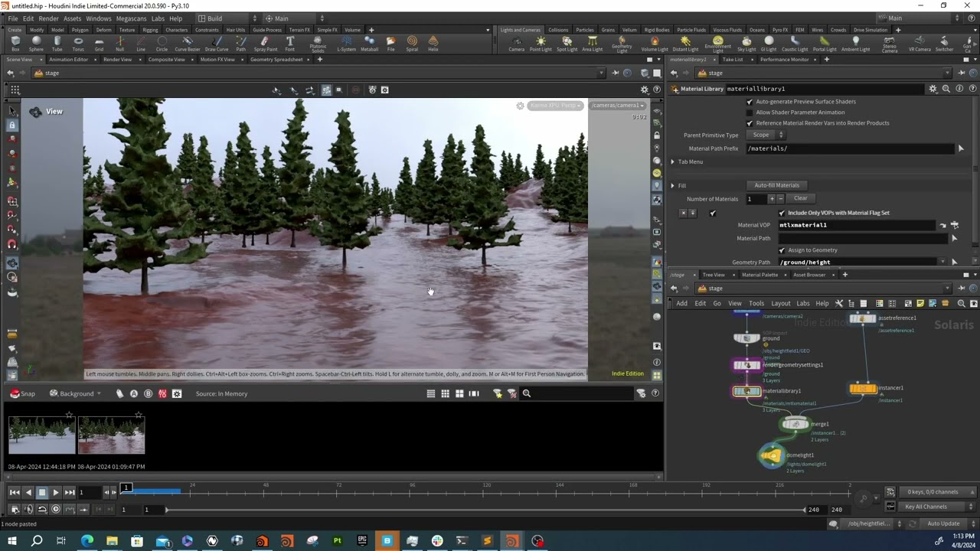This screenshot has width=980, height=551.
Task: Click the Clear materials button
Action: tap(800, 198)
